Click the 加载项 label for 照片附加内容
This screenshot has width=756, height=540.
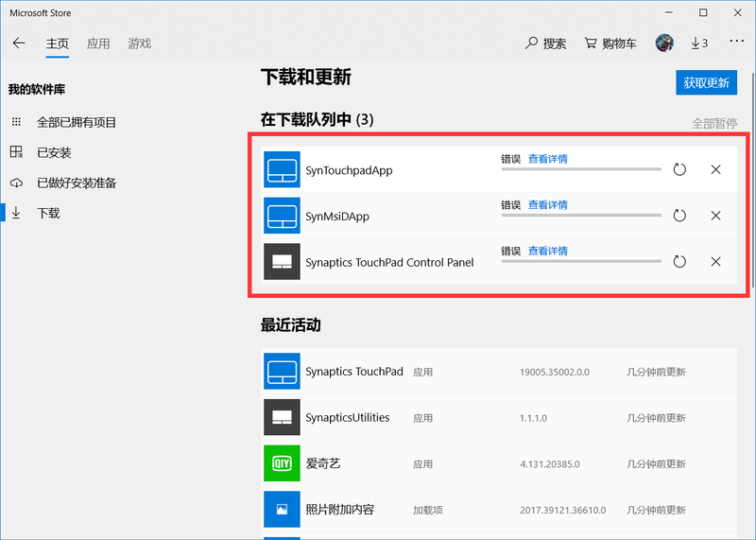click(x=428, y=510)
